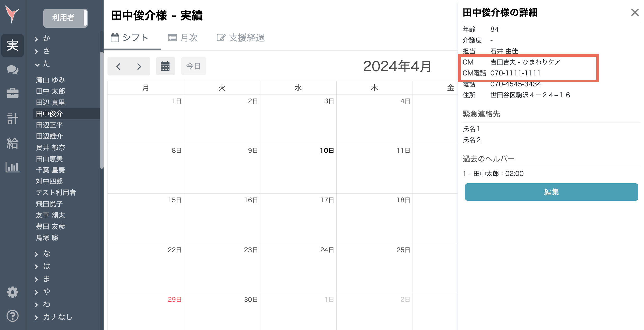Open the bar chart statistics icon
Image resolution: width=644 pixels, height=330 pixels.
[12, 167]
